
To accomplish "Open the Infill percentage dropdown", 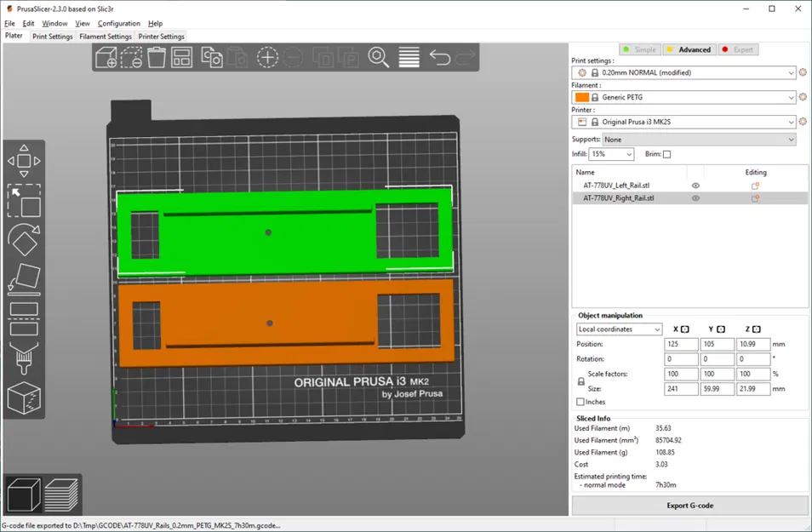I will click(x=611, y=154).
